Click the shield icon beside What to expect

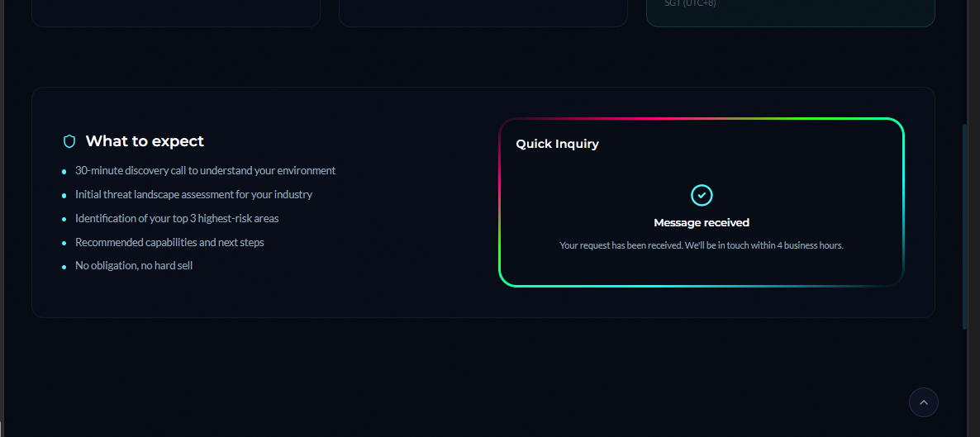pyautogui.click(x=69, y=141)
